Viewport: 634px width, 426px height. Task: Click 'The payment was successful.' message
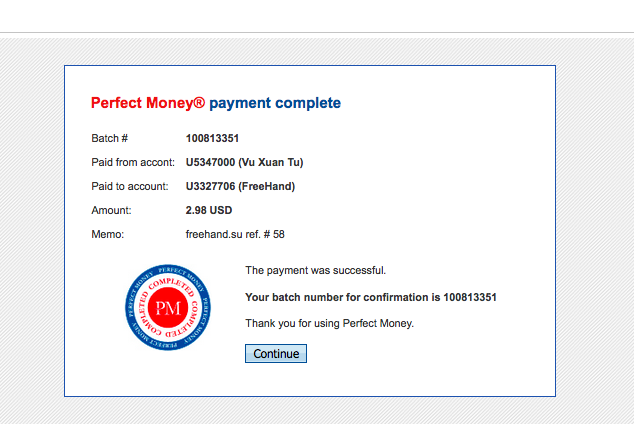click(x=315, y=270)
